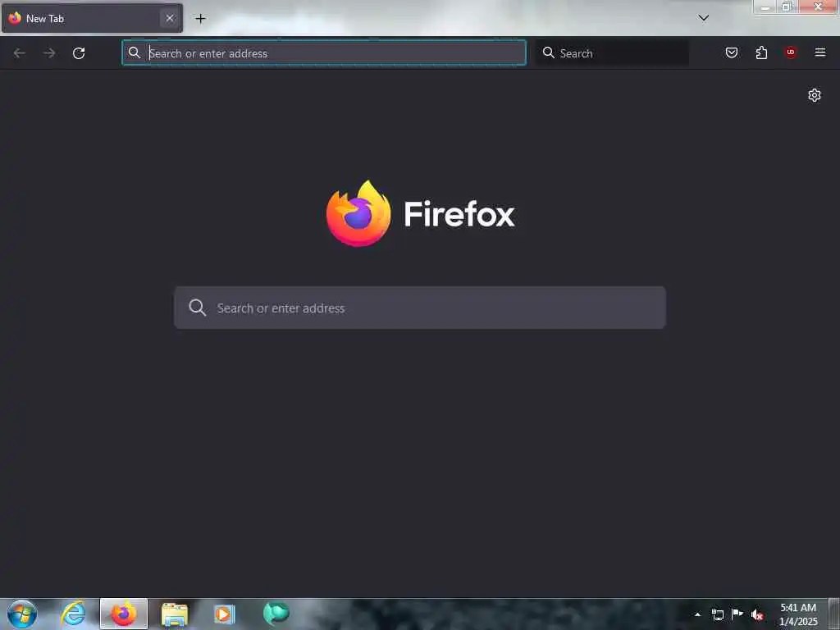Open the clock showing 5:41 AM
840x630 pixels.
798,614
